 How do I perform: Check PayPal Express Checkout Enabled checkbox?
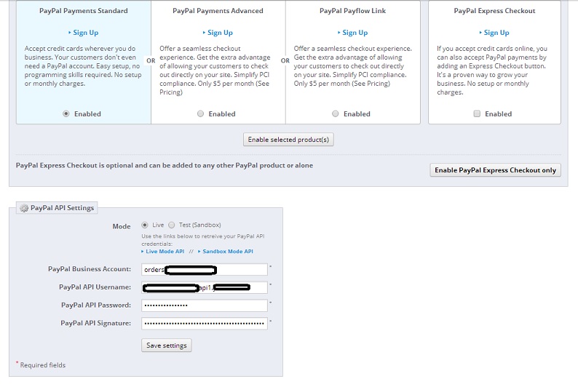pyautogui.click(x=477, y=114)
